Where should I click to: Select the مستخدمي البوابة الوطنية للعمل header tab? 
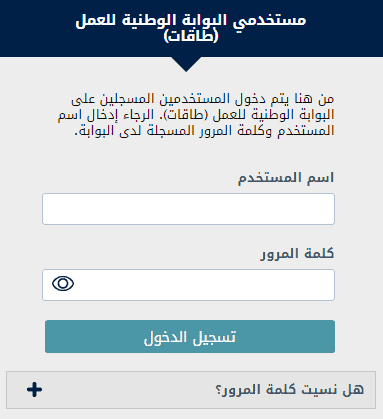coord(191,28)
